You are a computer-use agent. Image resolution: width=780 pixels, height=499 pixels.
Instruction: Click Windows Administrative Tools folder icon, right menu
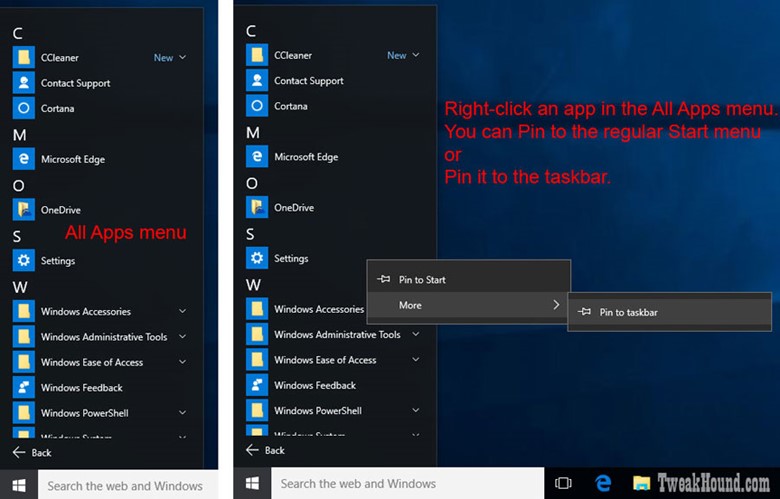click(257, 334)
